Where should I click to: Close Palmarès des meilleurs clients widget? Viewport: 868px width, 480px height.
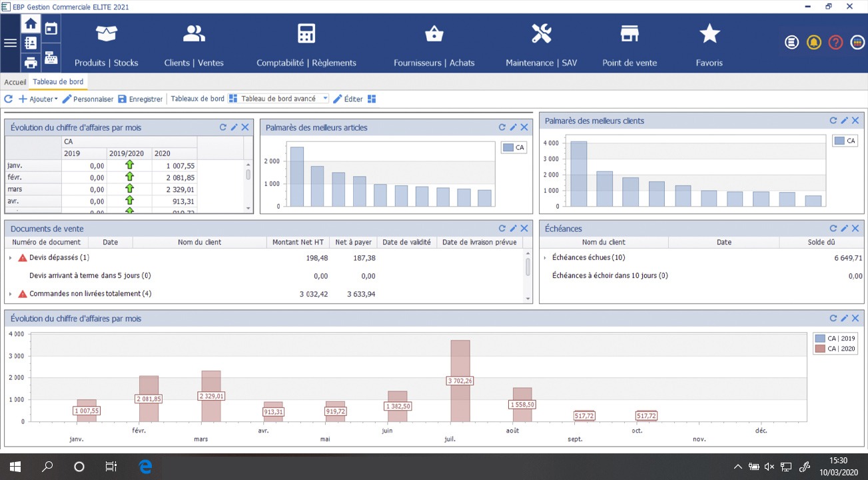[855, 121]
